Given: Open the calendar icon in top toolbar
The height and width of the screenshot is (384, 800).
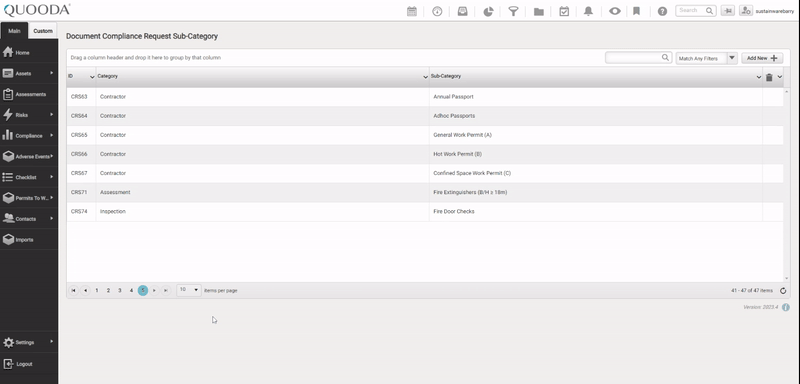Looking at the screenshot, I should [x=412, y=11].
